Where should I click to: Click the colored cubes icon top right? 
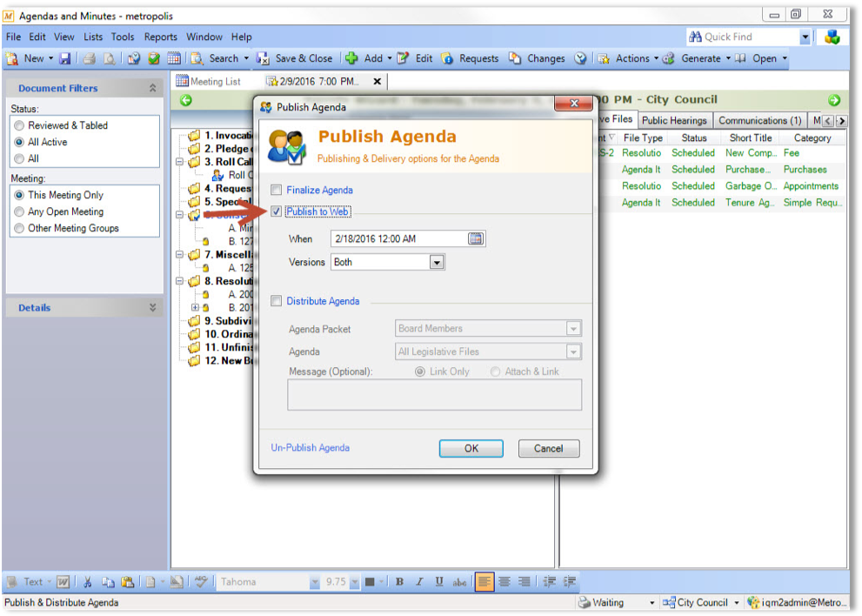[832, 37]
